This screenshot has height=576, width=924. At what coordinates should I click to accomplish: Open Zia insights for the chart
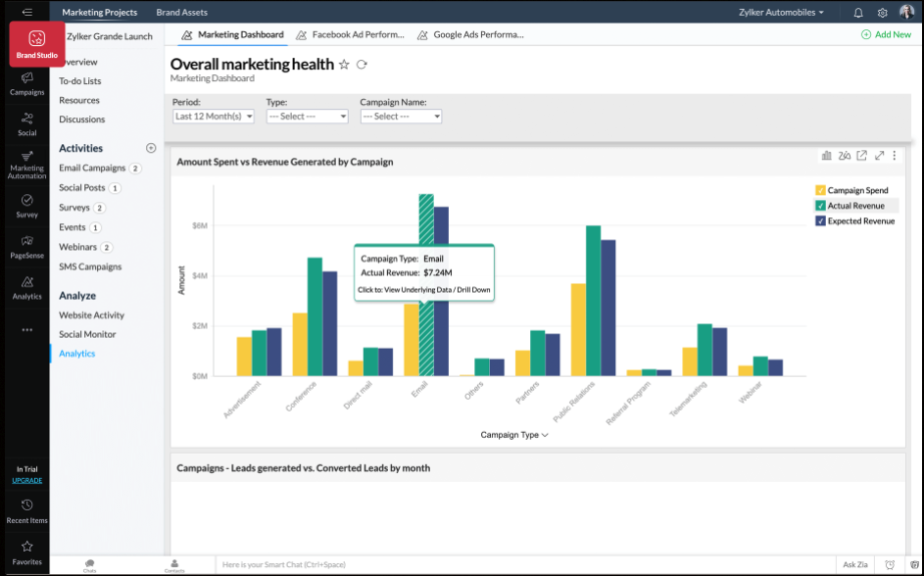(x=845, y=156)
